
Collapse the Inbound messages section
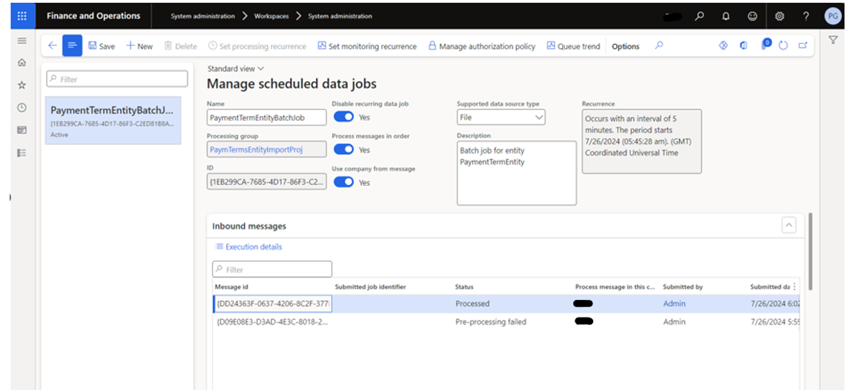(x=788, y=226)
